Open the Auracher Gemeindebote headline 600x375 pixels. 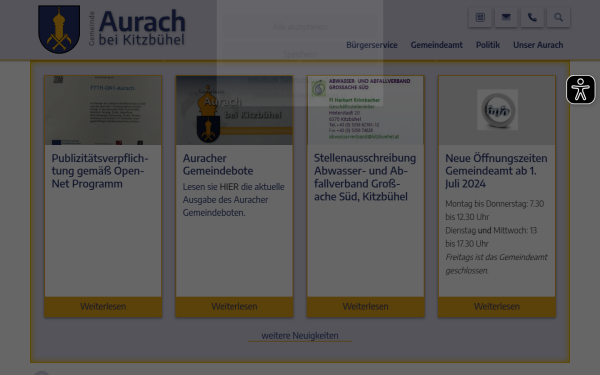point(218,165)
